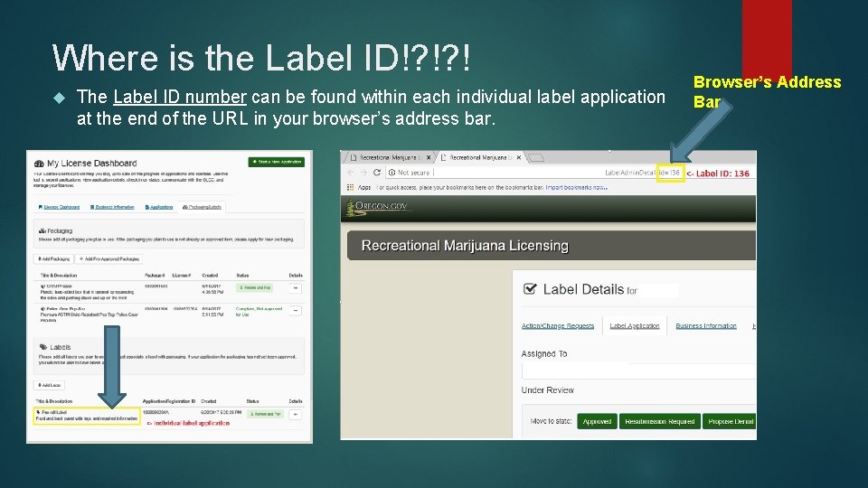Click the 'Under Review' status text
Viewport: 868px width, 488px height.
[548, 390]
